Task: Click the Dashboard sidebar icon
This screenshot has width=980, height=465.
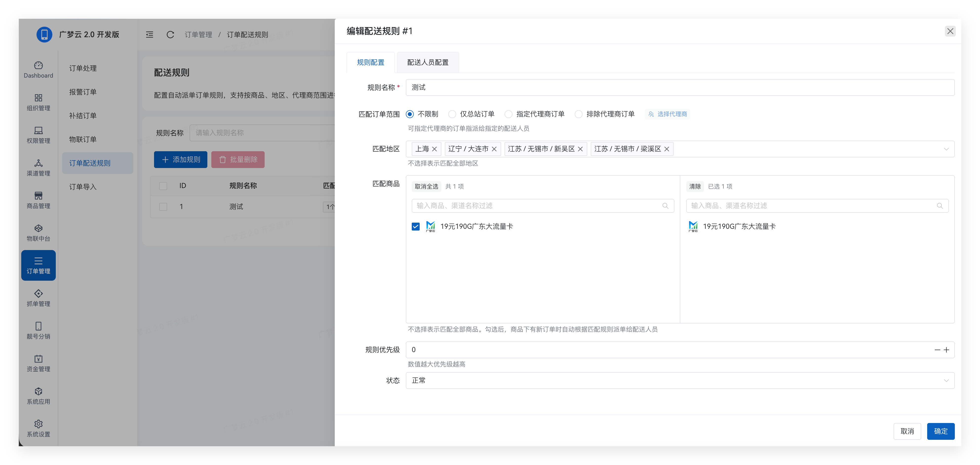Action: 39,65
